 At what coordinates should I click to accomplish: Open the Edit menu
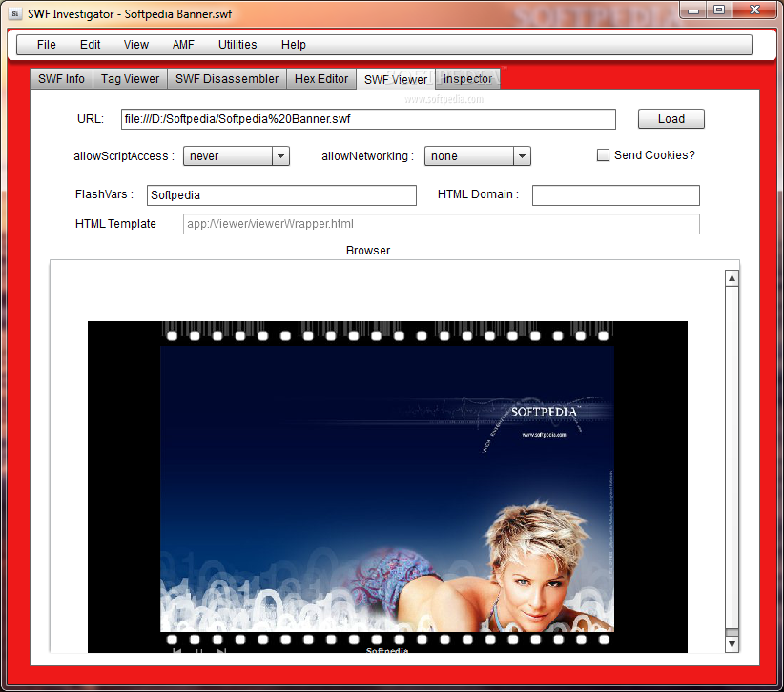point(90,45)
